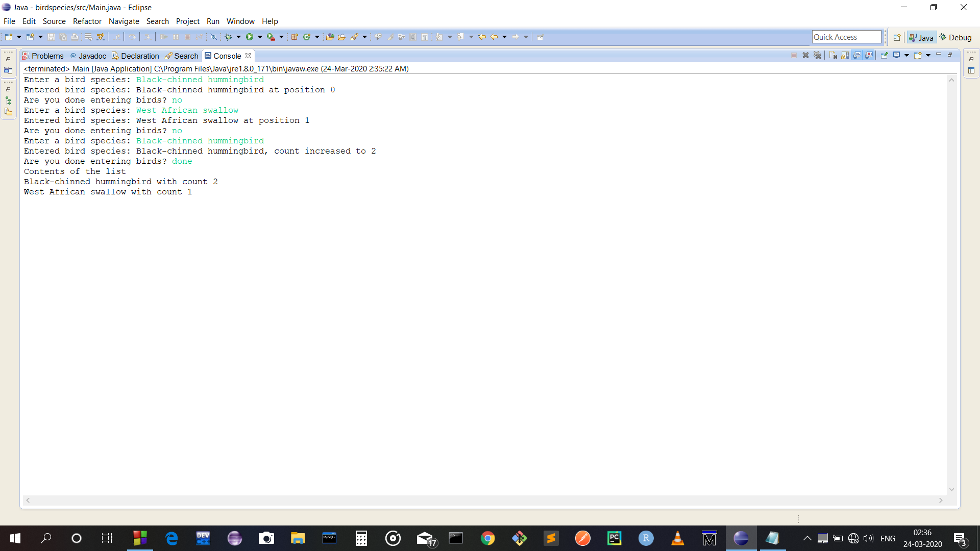Click the Clear Console icon
980x551 pixels.
click(x=833, y=55)
